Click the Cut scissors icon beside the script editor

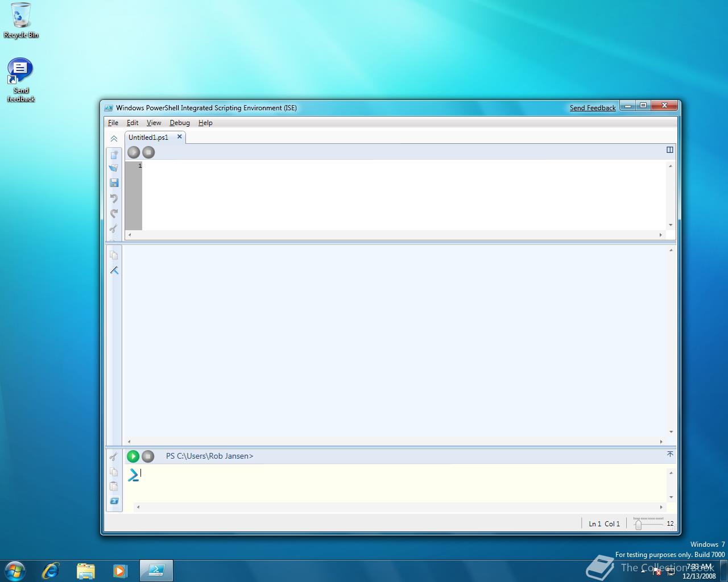114,228
